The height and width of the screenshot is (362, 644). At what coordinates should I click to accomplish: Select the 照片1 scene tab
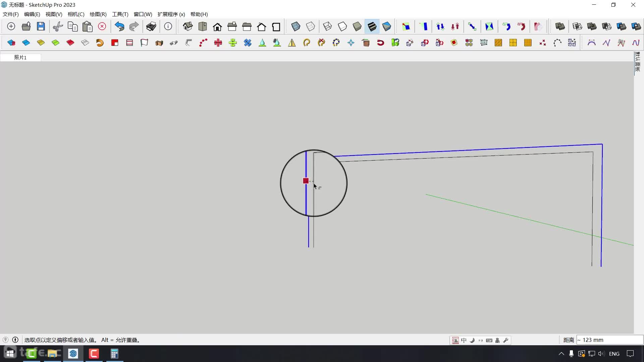click(x=20, y=57)
